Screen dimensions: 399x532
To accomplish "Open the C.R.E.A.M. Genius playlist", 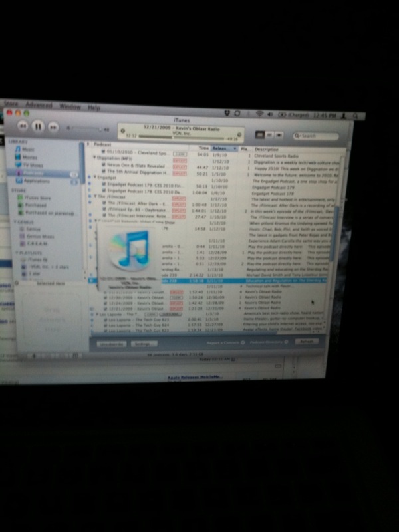I will coord(33,243).
